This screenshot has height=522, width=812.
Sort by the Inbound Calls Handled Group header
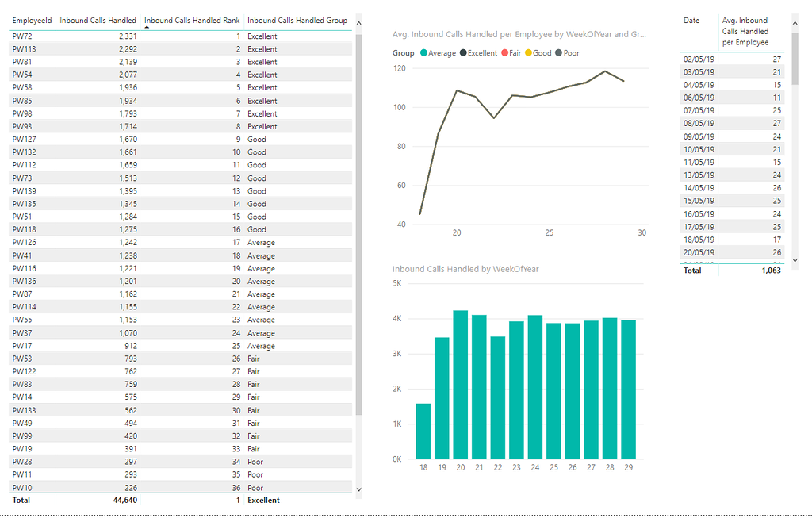coord(298,20)
